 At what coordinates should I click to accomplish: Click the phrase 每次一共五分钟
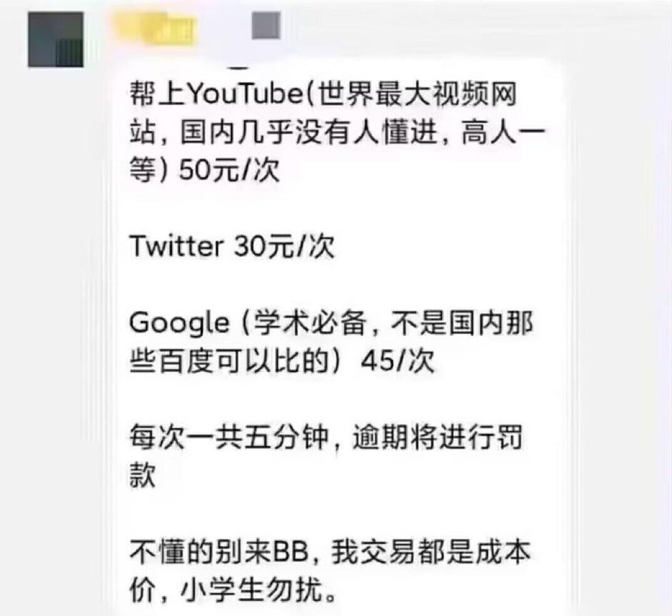(229, 438)
